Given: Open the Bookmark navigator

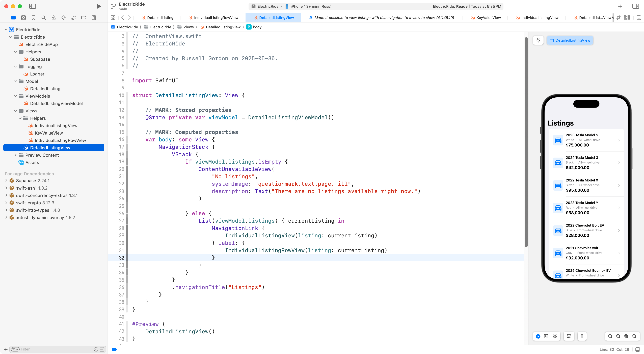Looking at the screenshot, I should pos(34,17).
